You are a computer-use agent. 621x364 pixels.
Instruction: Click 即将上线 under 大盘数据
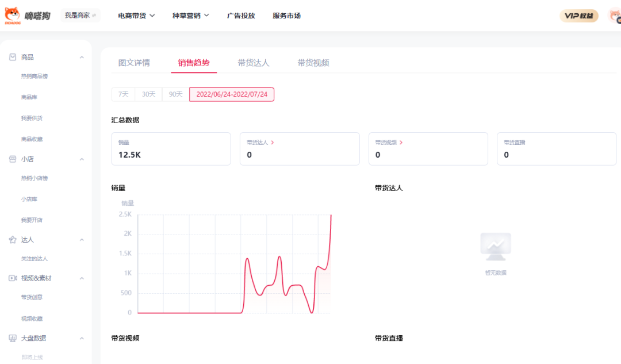[x=32, y=357]
